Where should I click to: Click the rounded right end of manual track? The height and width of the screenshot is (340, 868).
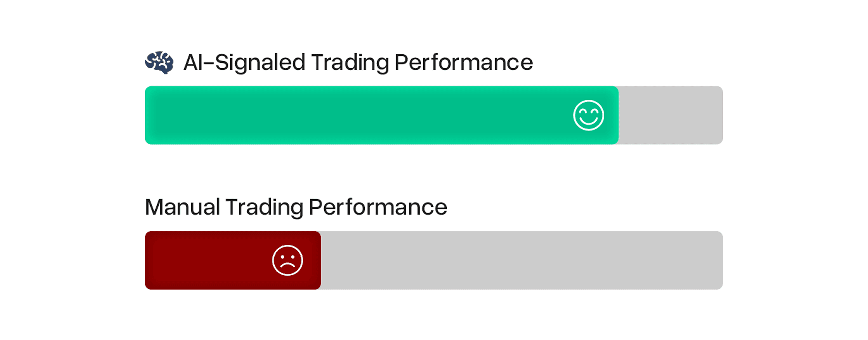(719, 260)
